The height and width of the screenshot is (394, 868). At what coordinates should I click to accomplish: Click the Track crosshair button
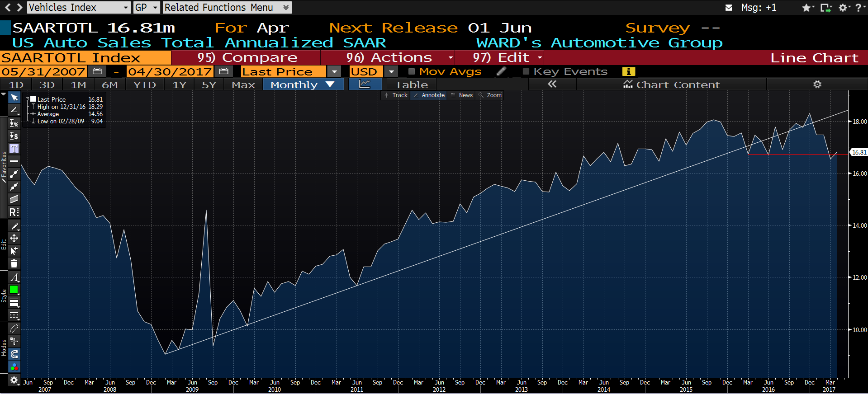pyautogui.click(x=396, y=95)
